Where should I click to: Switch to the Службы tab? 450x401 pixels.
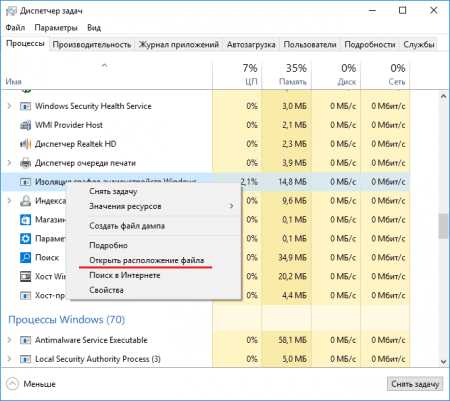click(x=419, y=44)
